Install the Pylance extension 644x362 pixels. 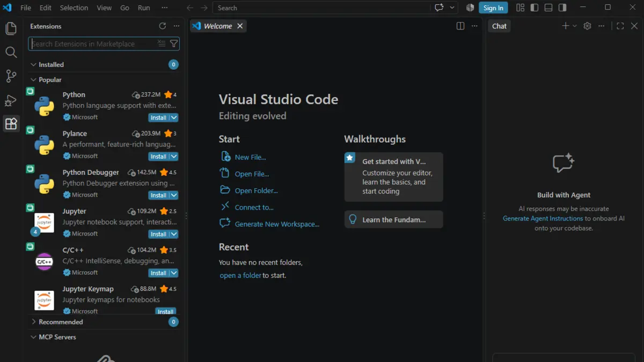158,157
